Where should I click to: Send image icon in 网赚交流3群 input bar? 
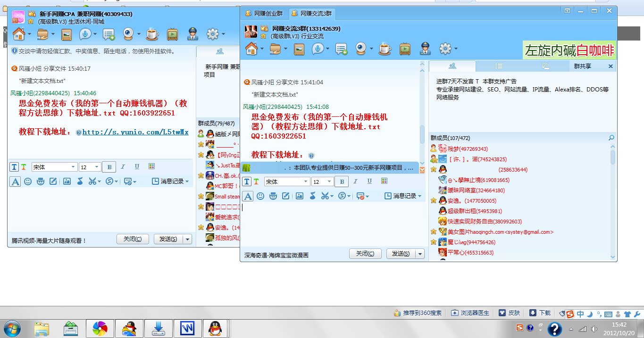click(x=299, y=196)
